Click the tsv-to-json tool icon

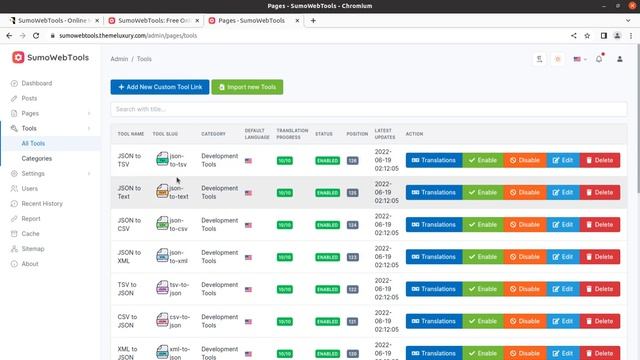coord(162,288)
